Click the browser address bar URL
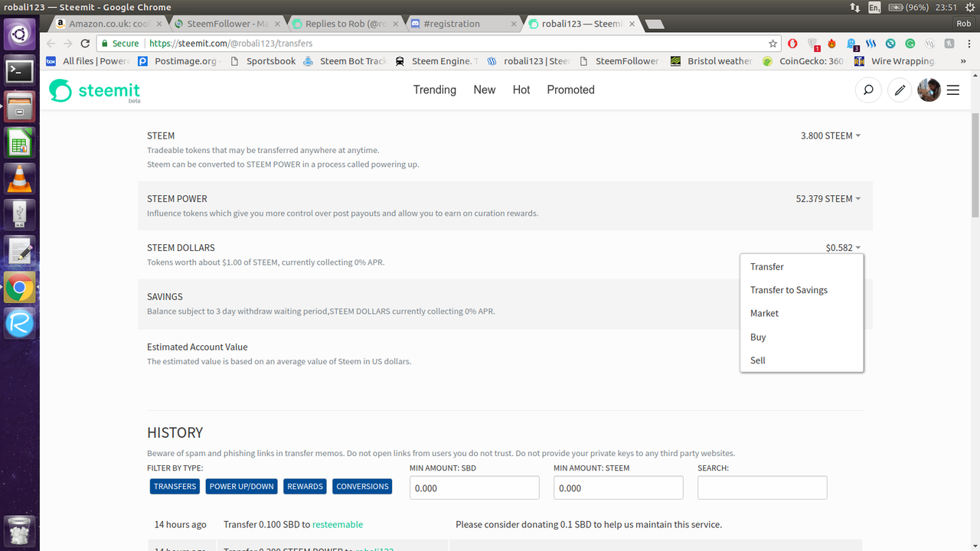Image resolution: width=980 pixels, height=551 pixels. 231,44
